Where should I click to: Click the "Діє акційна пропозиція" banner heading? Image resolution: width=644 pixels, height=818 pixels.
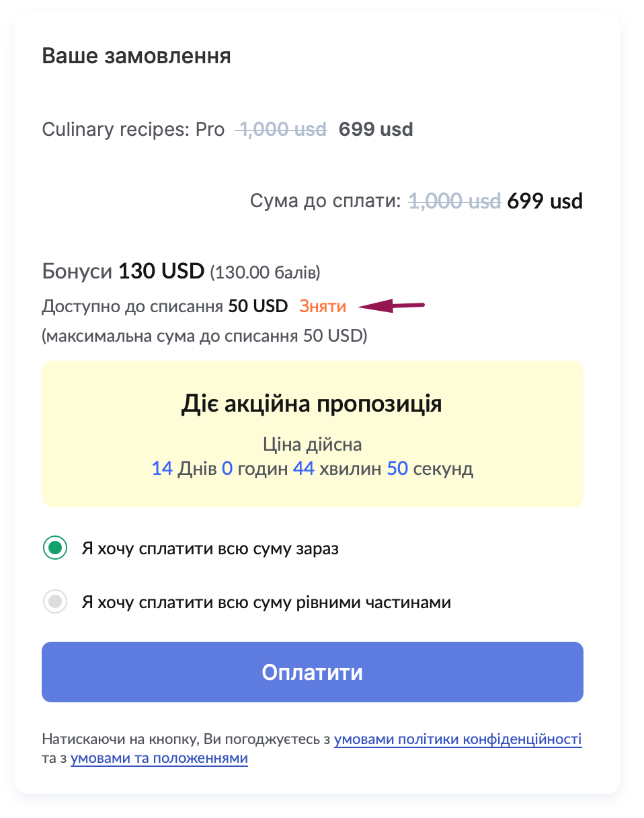click(x=312, y=404)
